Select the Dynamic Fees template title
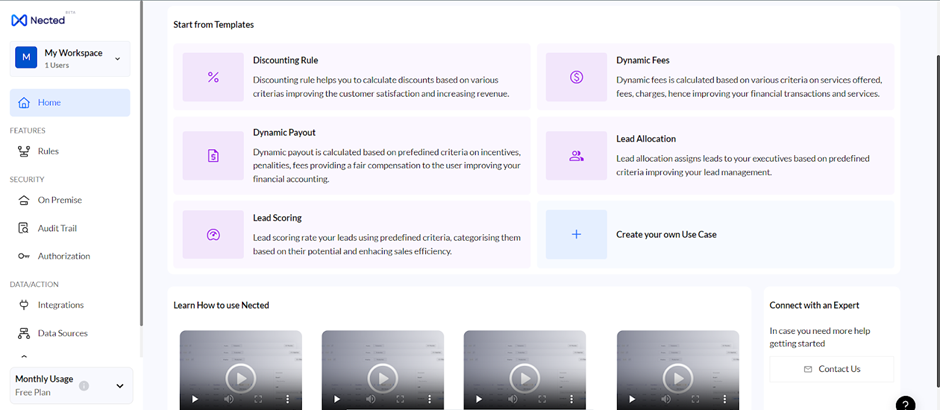 (643, 61)
